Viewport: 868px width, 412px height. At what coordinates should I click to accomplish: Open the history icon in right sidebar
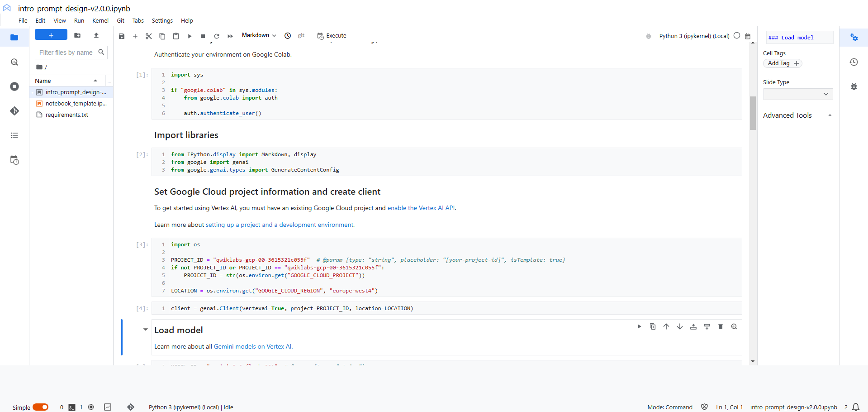coord(854,62)
